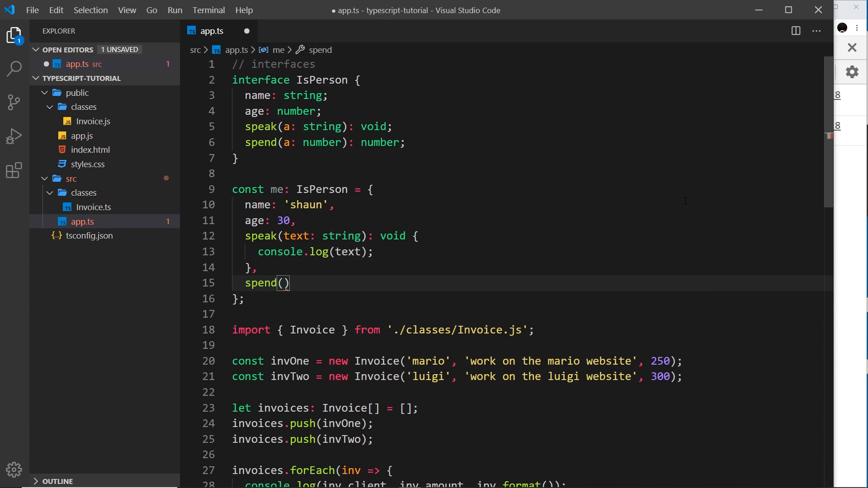Open the Run and Debug view icon
Screen dimensions: 868x488
coord(14,136)
